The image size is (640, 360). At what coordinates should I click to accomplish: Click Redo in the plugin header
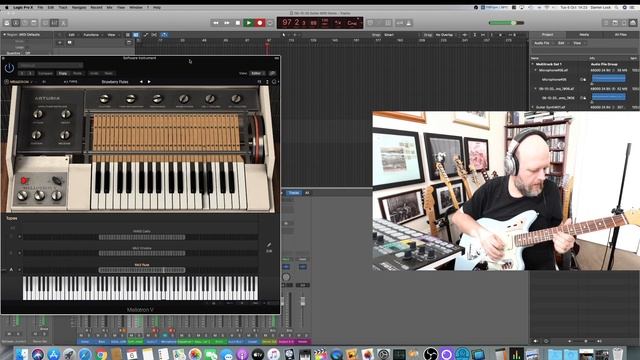(108, 73)
